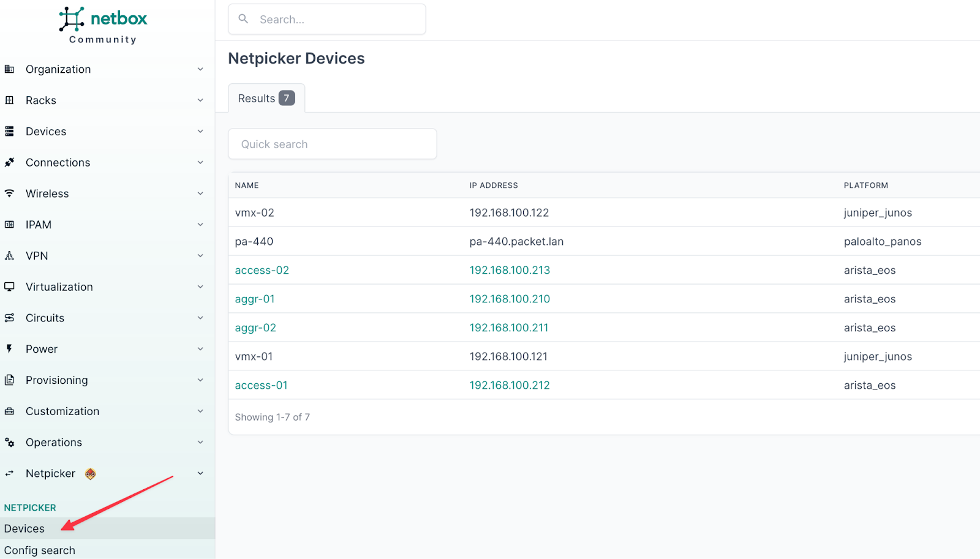The image size is (980, 559).
Task: Open the Customization menu
Action: (107, 411)
